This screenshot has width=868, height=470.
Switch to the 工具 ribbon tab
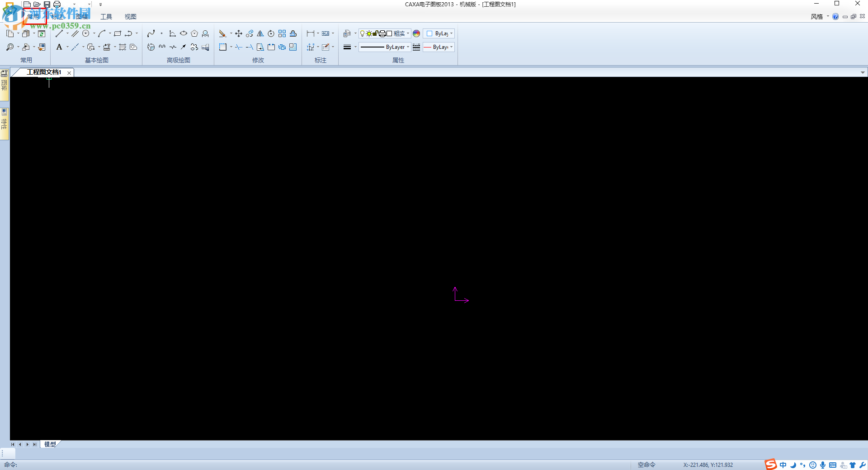pyautogui.click(x=106, y=17)
